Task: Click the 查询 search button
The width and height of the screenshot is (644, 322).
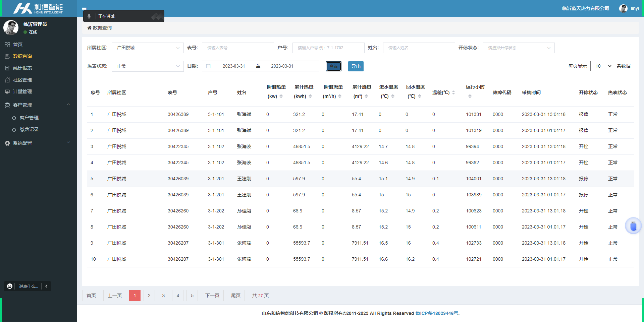Action: coord(334,66)
